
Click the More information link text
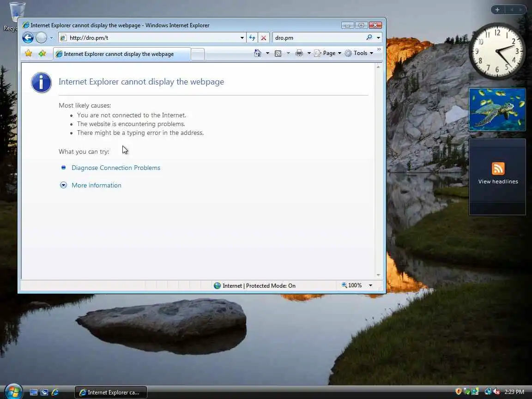click(x=97, y=185)
